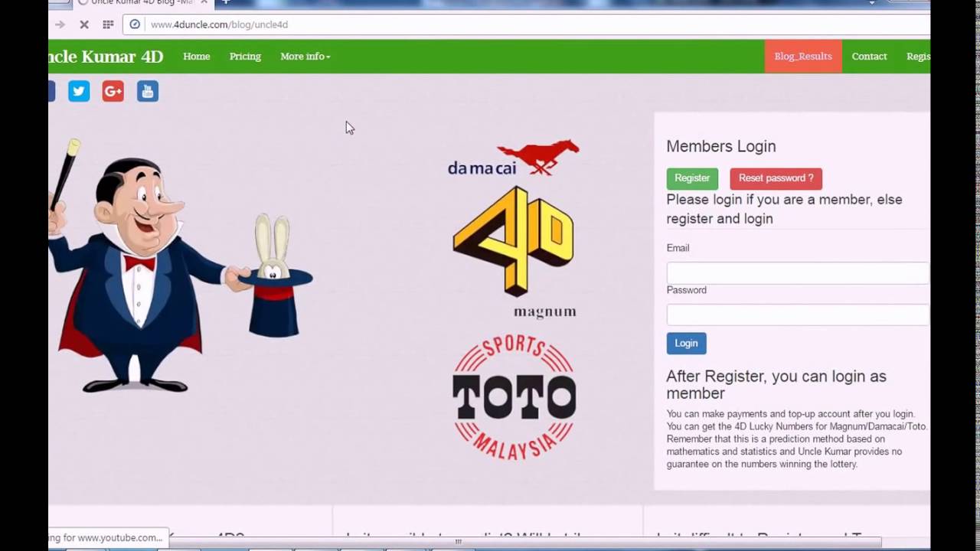Click the Da Ma Cai horse logo
This screenshot has width=980, height=551.
click(x=514, y=158)
